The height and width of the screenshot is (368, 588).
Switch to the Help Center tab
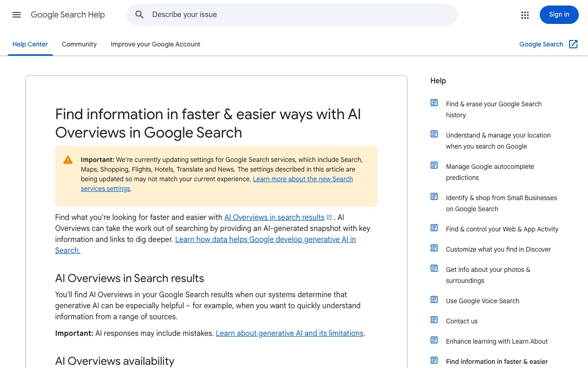click(x=30, y=44)
